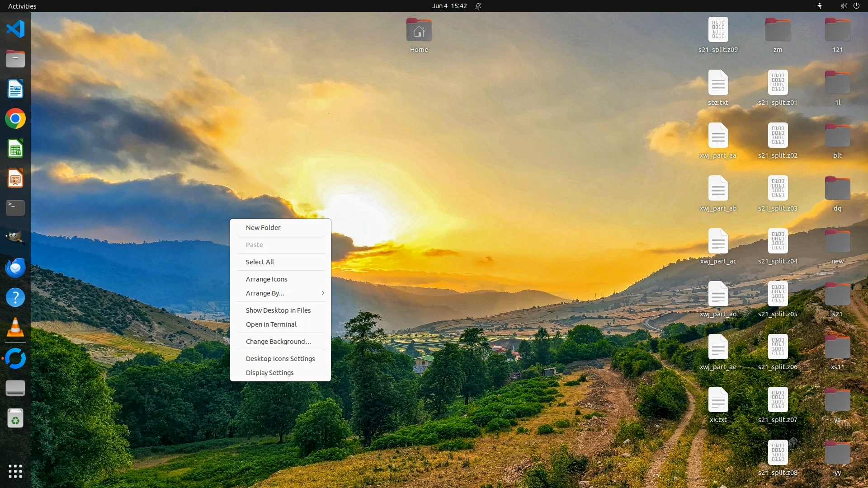Open the system power menu
Viewport: 868px width, 488px height.
coord(856,6)
